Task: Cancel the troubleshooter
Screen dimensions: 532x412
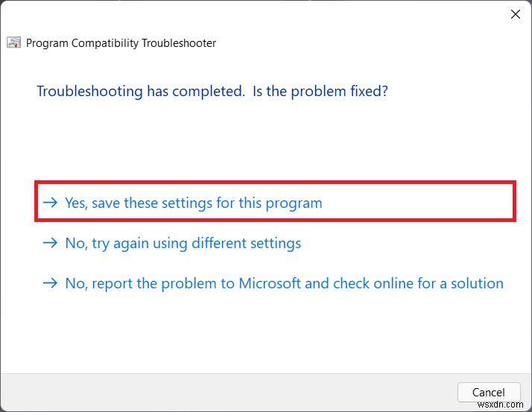Action: pyautogui.click(x=489, y=393)
